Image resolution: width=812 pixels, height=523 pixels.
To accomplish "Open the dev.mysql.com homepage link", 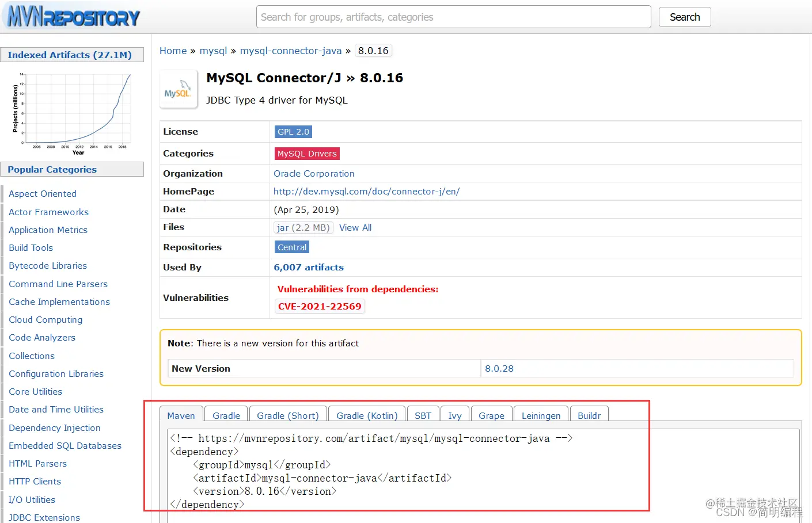I will 366,192.
